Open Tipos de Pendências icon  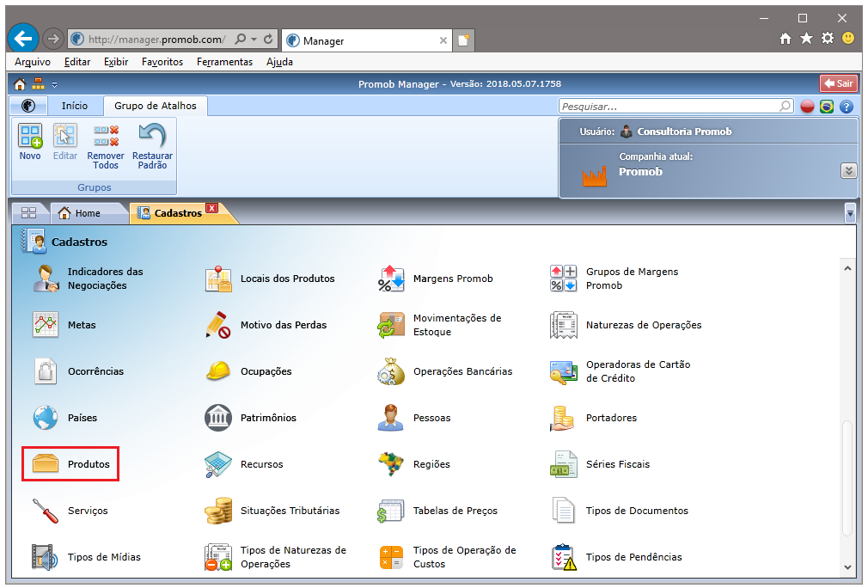coord(564,557)
